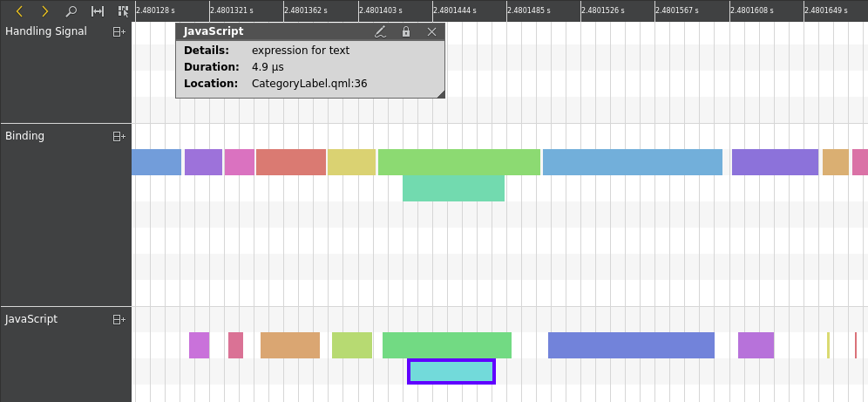Expand the Handling Signal category rows
This screenshot has width=868, height=402.
pos(119,31)
